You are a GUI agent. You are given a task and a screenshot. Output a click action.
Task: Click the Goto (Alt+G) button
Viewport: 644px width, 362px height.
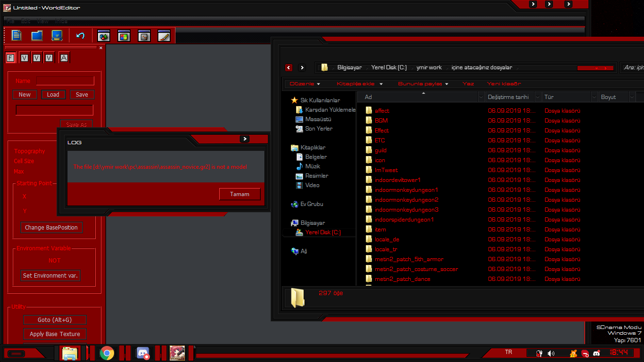click(55, 320)
